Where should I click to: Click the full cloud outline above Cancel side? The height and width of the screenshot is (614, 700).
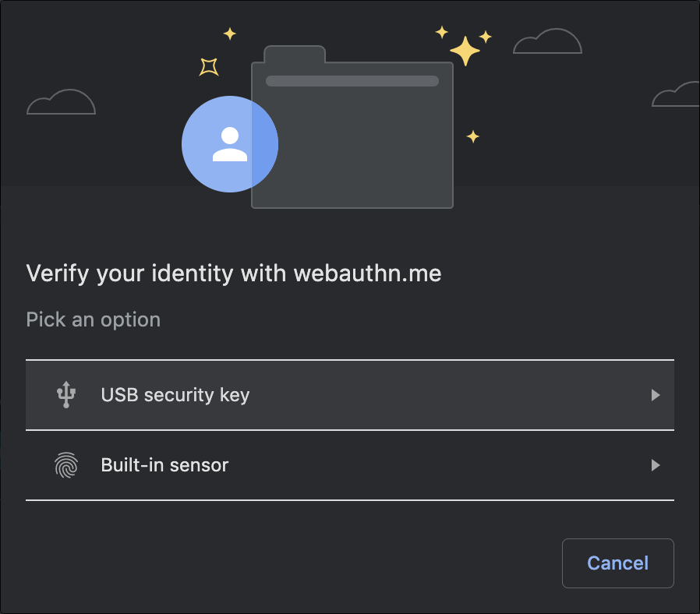[547, 42]
